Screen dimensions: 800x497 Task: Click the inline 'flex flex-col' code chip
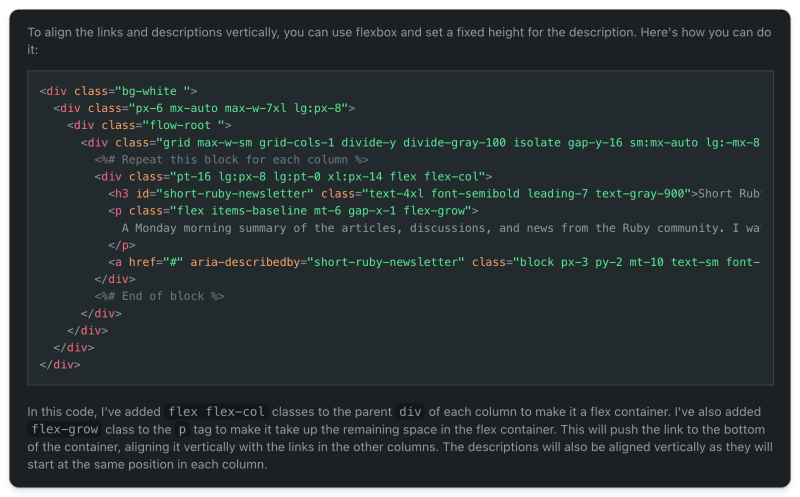[x=216, y=412]
